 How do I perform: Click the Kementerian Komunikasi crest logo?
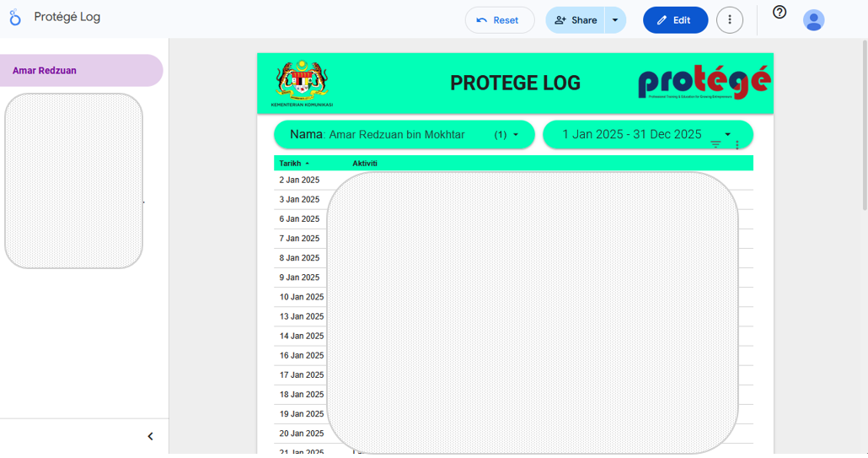[x=302, y=83]
